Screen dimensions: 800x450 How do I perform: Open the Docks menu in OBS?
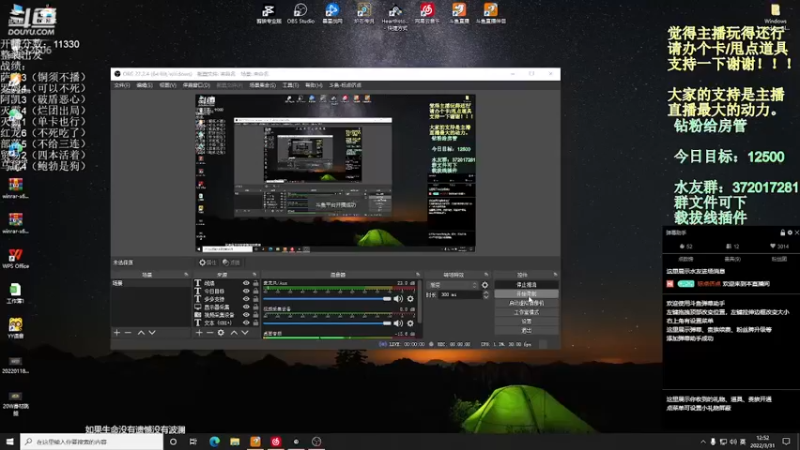pyautogui.click(x=196, y=85)
